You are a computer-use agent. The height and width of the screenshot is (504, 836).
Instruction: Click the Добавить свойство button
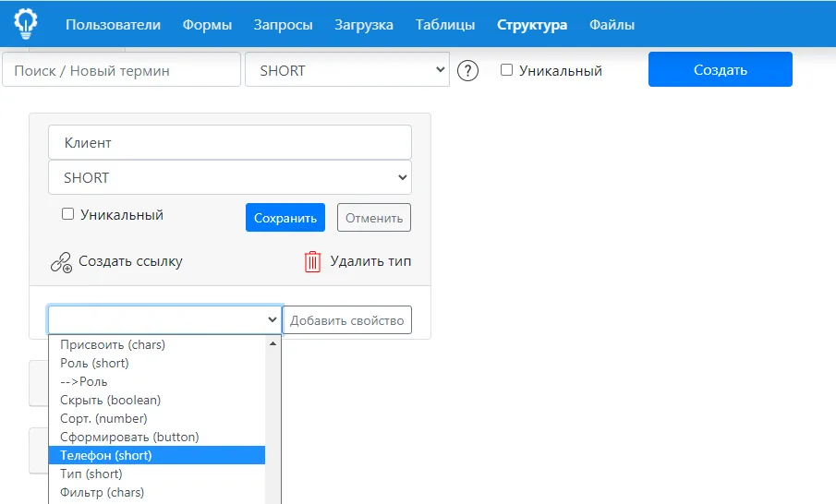pos(346,320)
